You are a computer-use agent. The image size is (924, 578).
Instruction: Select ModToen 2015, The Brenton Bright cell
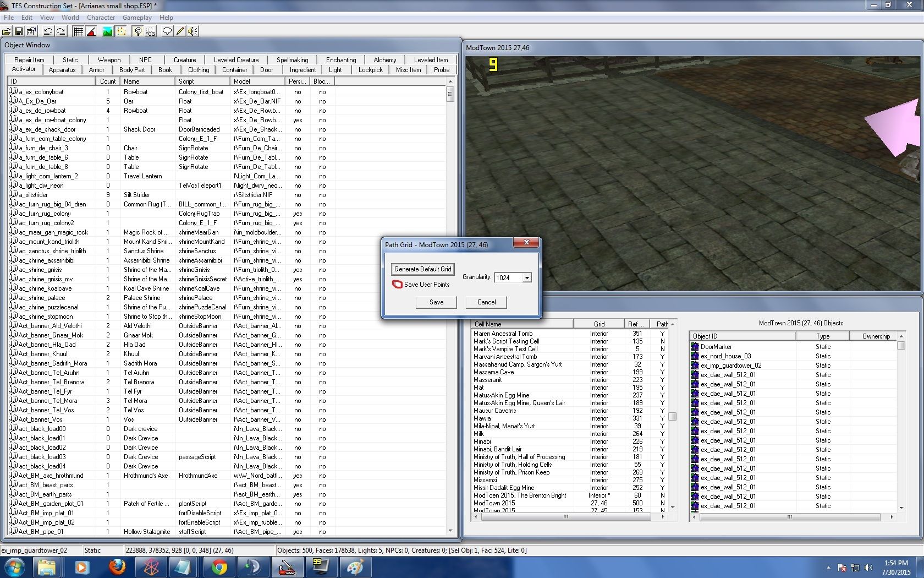[x=570, y=495]
